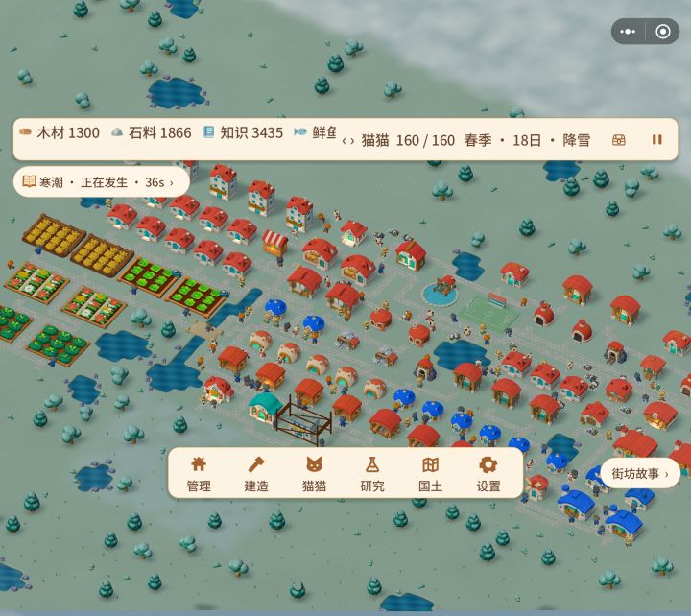The height and width of the screenshot is (616, 691).
Task: Open the 猫猫 cats menu in bottom bar
Action: tap(314, 474)
